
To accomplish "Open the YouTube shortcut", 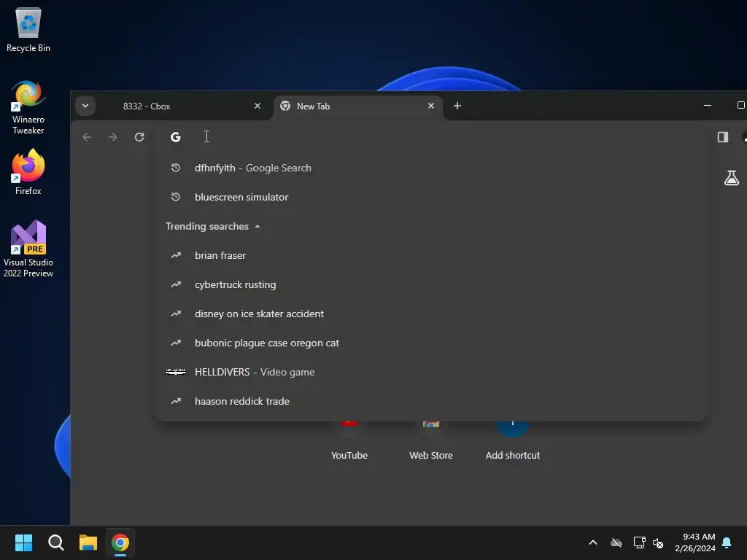I will [349, 440].
